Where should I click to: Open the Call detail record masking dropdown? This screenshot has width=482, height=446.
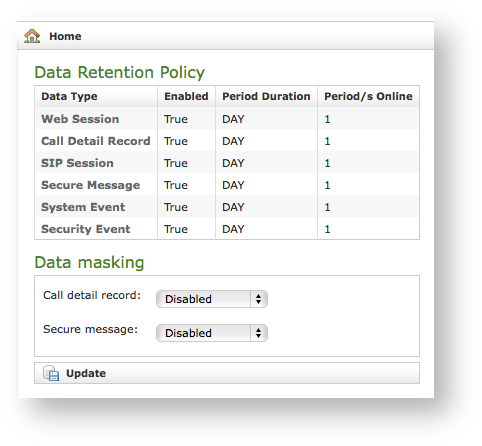pos(212,299)
